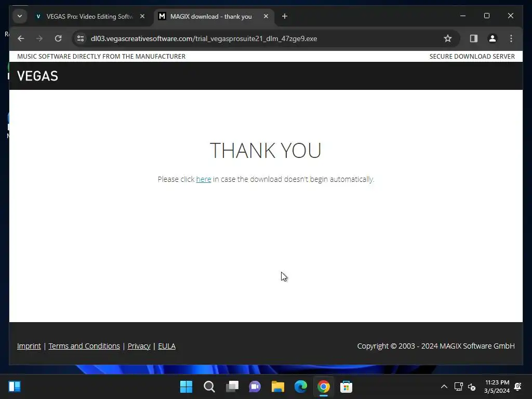The height and width of the screenshot is (399, 532).
Task: Open the clock and date flyout
Action: 497,387
